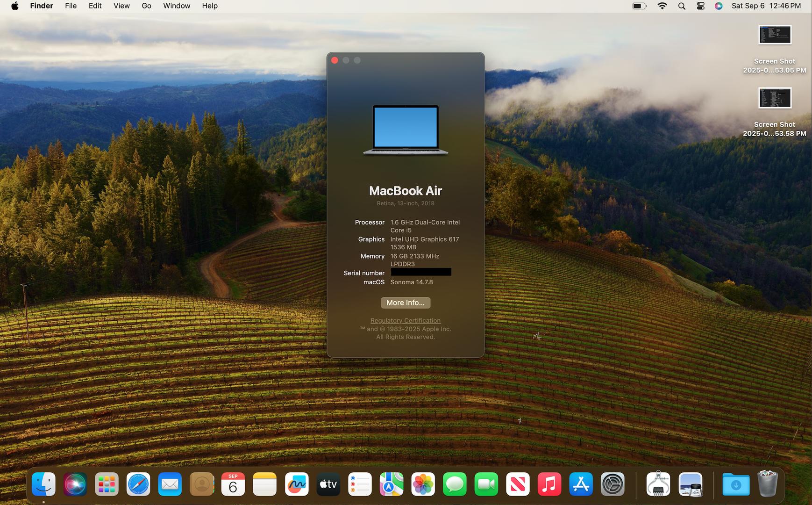Screen dimensions: 812x505
Task: Open Spotlight search in menu bar
Action: (x=682, y=6)
